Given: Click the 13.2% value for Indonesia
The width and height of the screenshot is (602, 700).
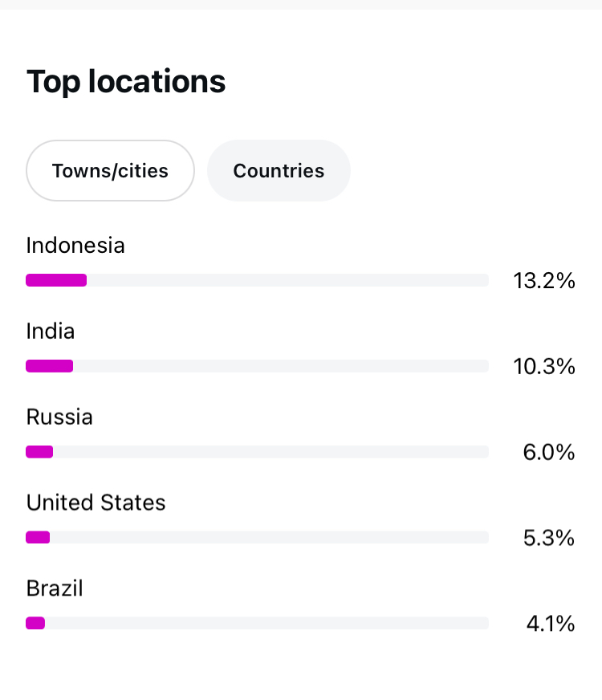Looking at the screenshot, I should [544, 281].
